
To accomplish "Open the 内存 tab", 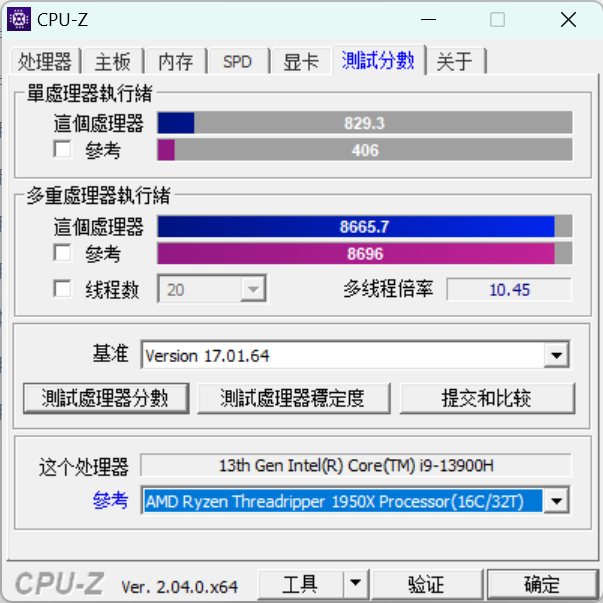I will (x=176, y=61).
